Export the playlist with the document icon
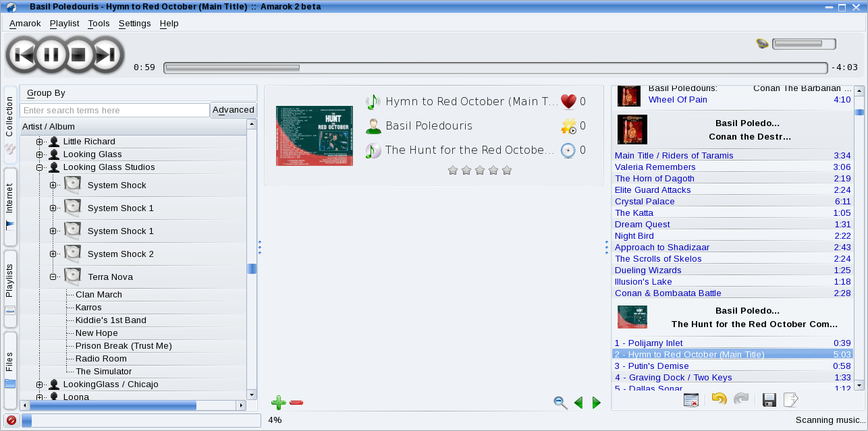The height and width of the screenshot is (431, 868). point(790,400)
